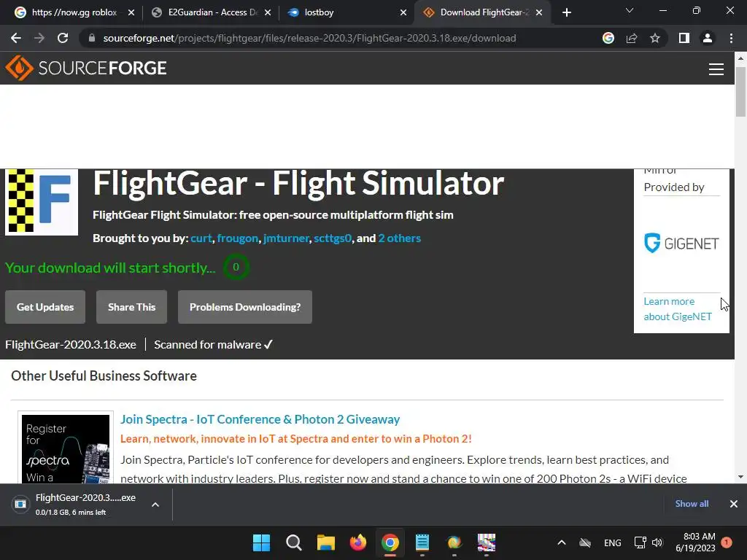Open the tab search dropdown arrow
Viewport: 747px width, 560px height.
[630, 10]
